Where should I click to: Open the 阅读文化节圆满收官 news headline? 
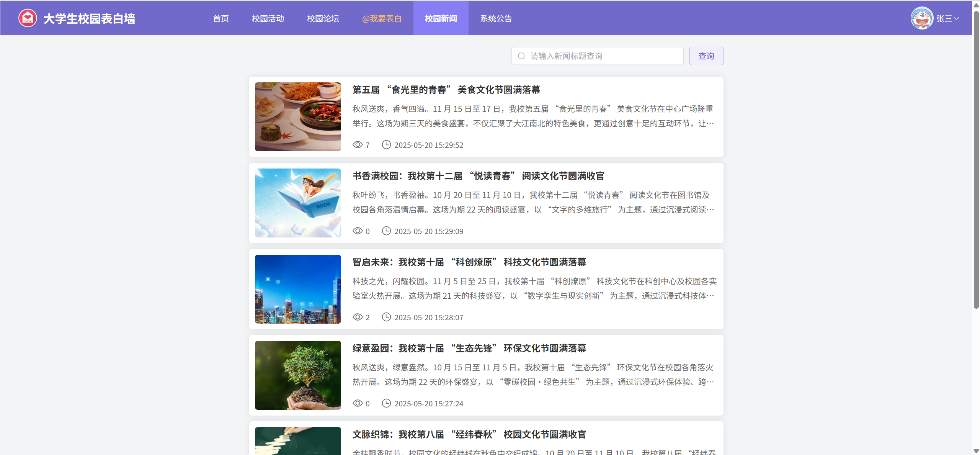[x=478, y=176]
